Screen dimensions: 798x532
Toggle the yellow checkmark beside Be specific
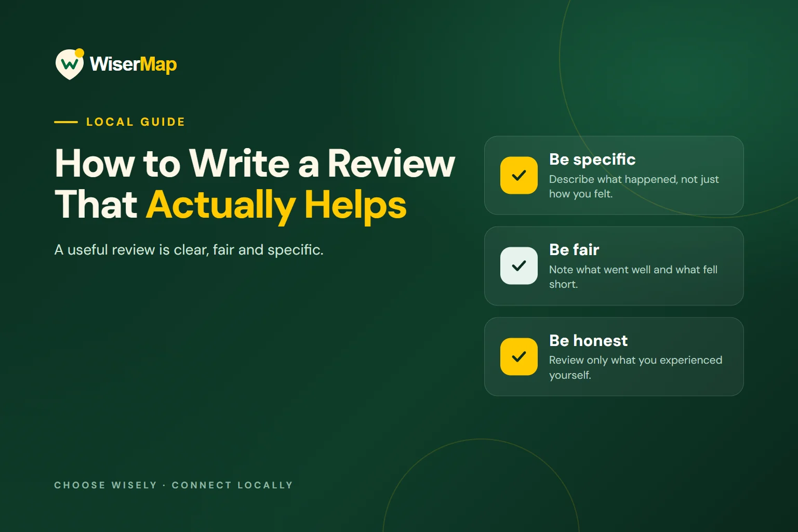pyautogui.click(x=519, y=176)
